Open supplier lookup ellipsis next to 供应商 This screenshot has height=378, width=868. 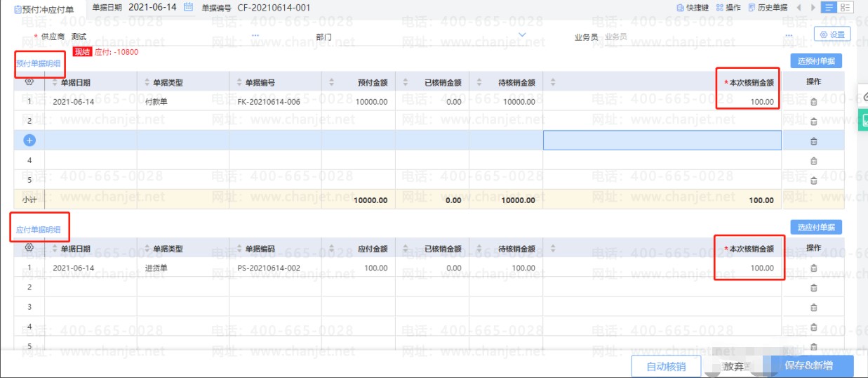click(x=255, y=36)
